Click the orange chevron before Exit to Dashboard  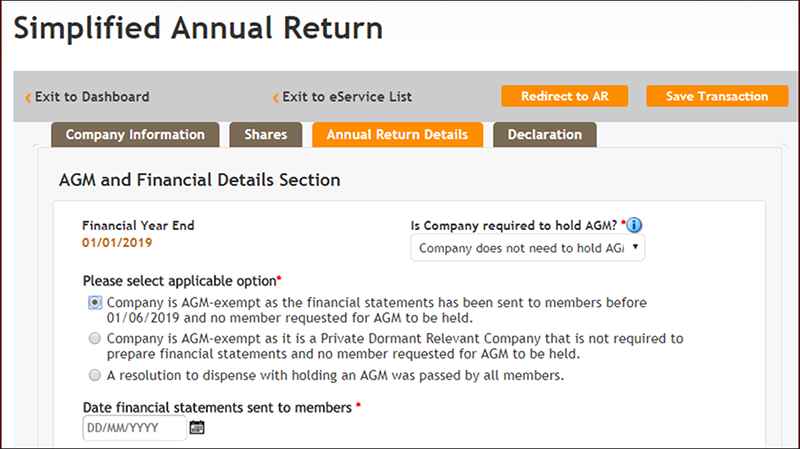[x=28, y=97]
